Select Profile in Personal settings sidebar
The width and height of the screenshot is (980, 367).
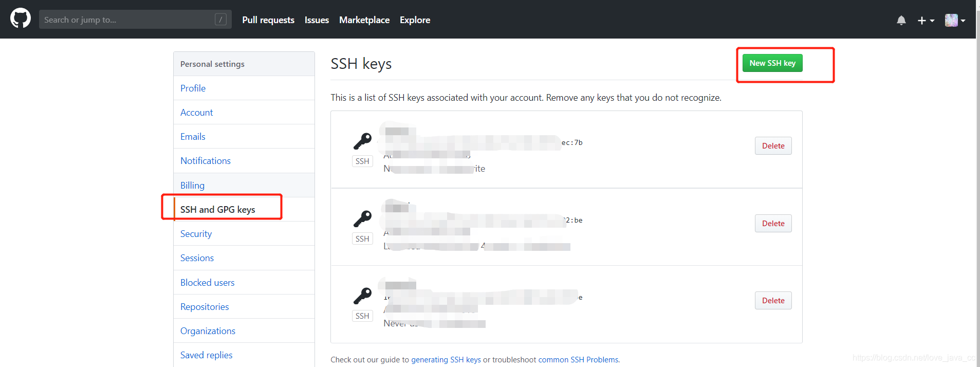coord(193,88)
